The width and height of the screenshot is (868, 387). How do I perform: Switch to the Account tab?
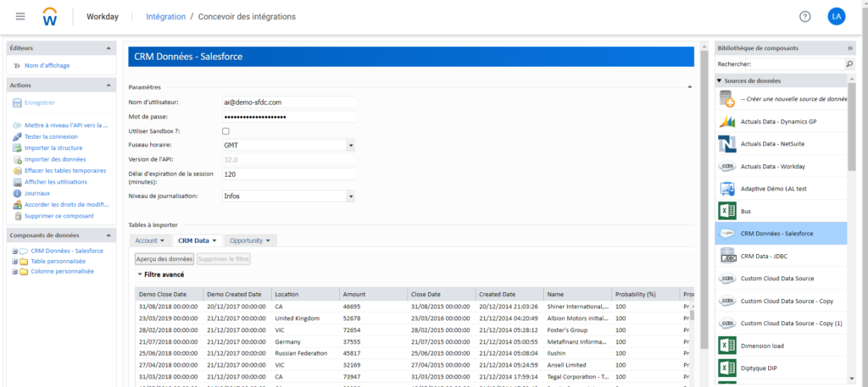[150, 240]
